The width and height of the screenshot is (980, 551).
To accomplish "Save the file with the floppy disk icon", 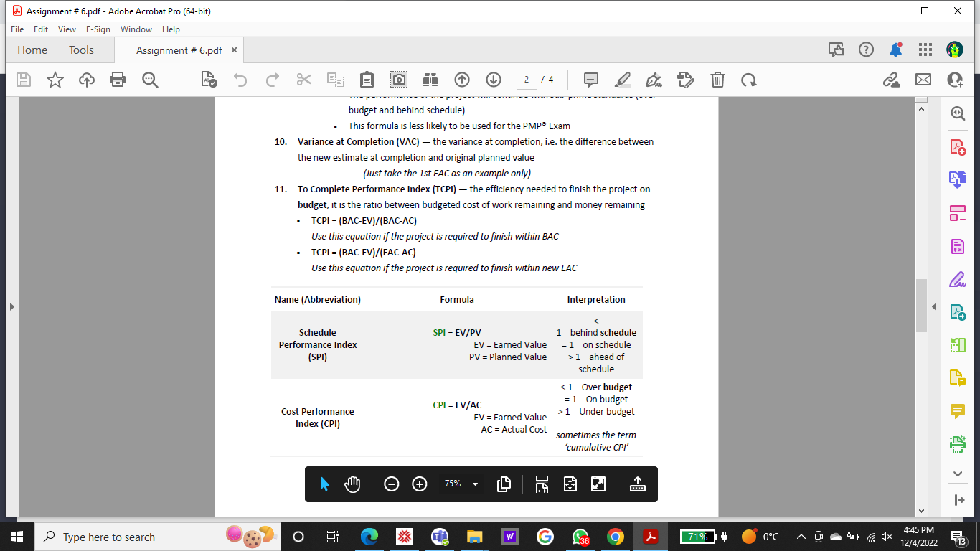I will point(24,80).
